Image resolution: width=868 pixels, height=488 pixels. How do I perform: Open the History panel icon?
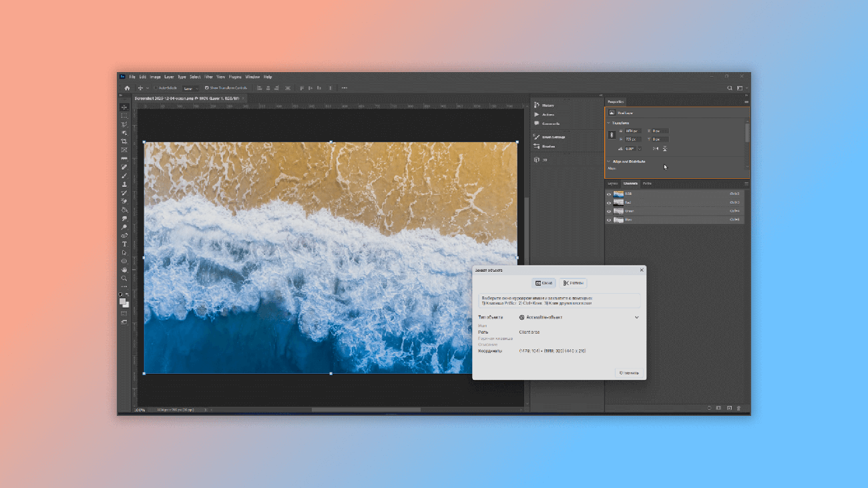(537, 105)
